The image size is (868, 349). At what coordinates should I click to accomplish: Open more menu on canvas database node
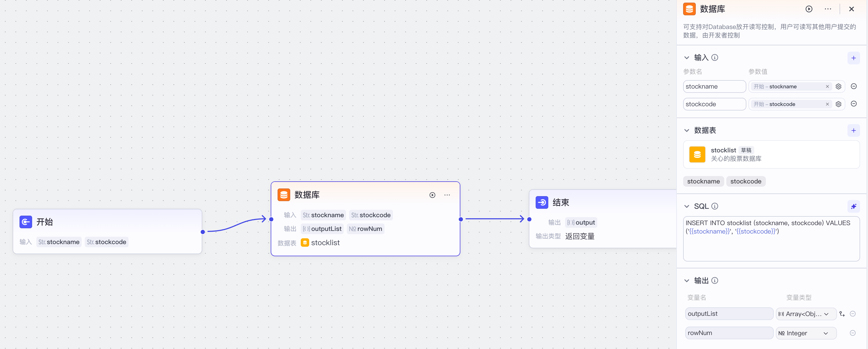(447, 195)
